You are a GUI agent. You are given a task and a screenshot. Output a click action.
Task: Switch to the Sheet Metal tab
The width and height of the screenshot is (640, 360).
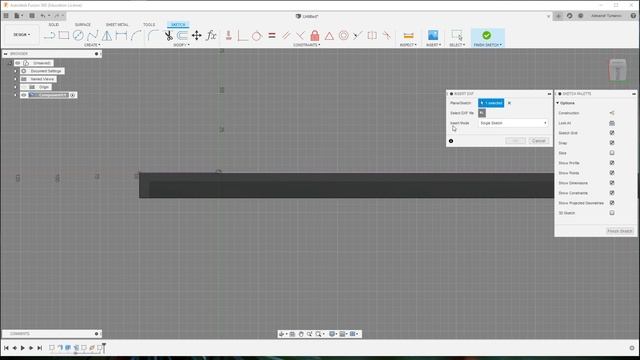(x=117, y=24)
